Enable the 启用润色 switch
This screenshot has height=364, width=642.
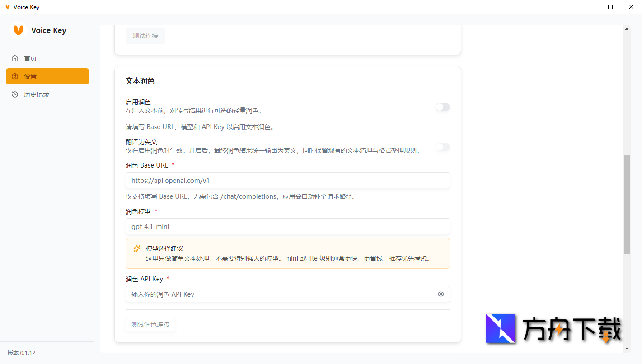click(x=442, y=107)
